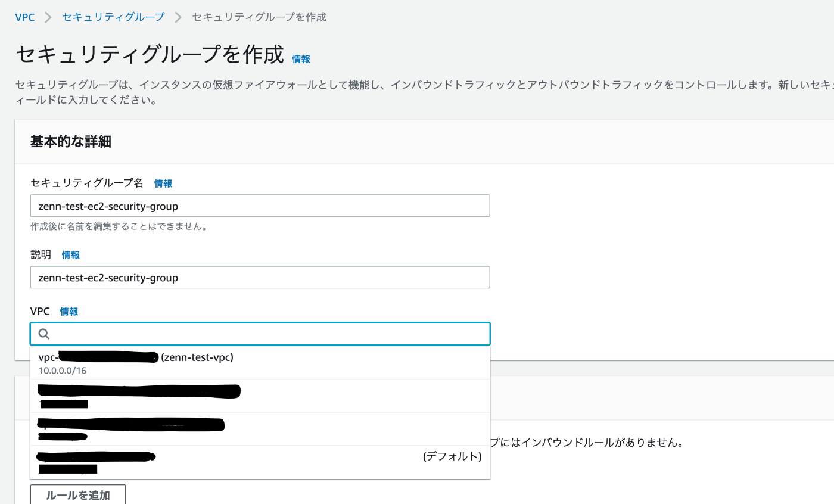Click the magnifier icon in VPC search
Image resolution: width=834 pixels, height=504 pixels.
pyautogui.click(x=44, y=334)
